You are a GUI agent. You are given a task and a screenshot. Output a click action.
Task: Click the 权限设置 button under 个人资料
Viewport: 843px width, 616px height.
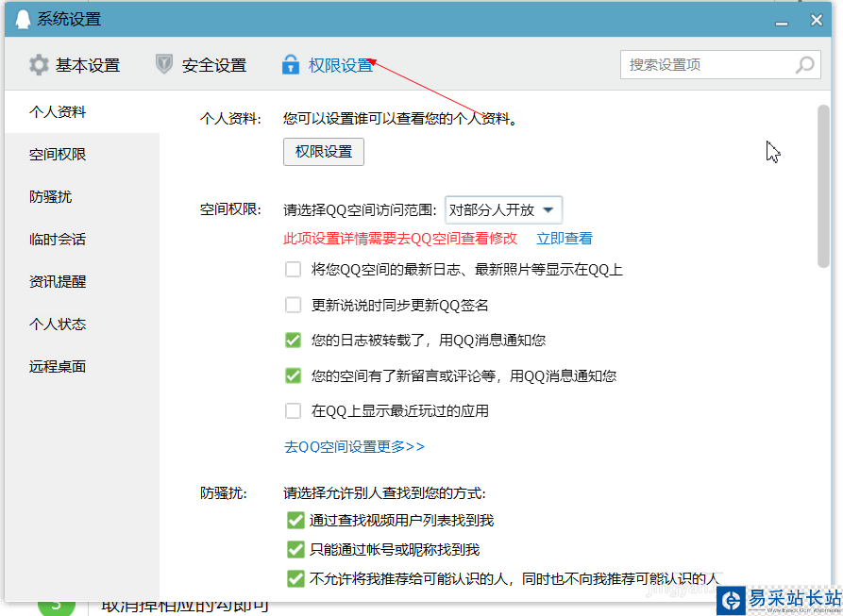tap(324, 152)
